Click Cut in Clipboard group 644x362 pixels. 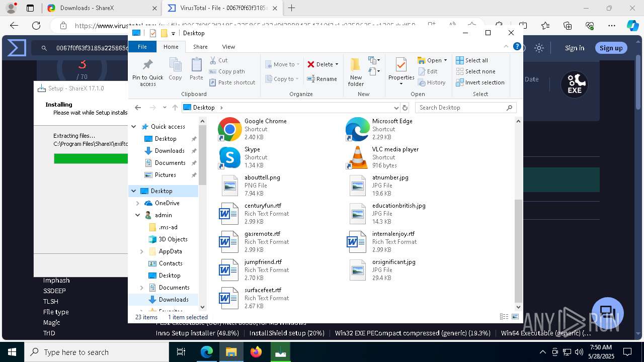click(x=218, y=60)
